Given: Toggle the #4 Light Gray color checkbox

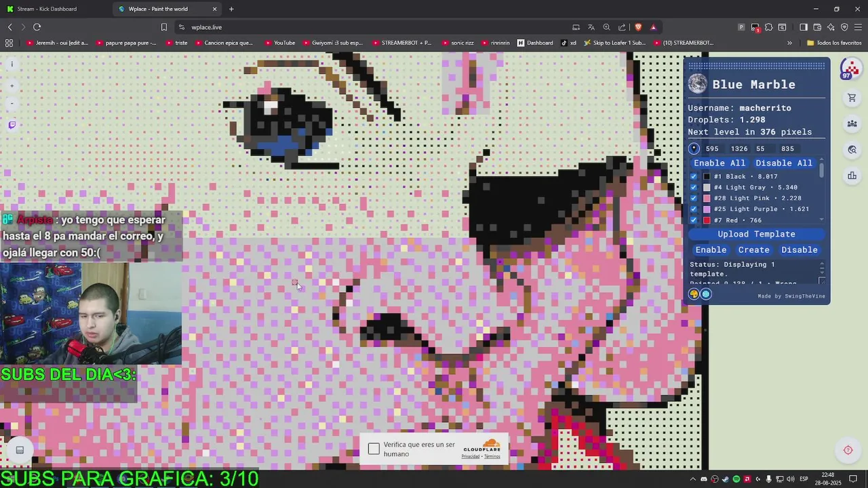Looking at the screenshot, I should pyautogui.click(x=693, y=187).
